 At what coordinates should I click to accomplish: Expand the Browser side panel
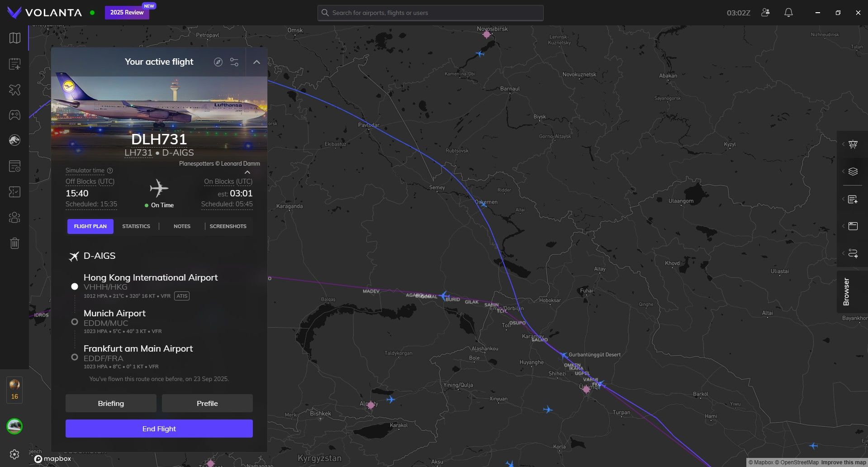[846, 292]
